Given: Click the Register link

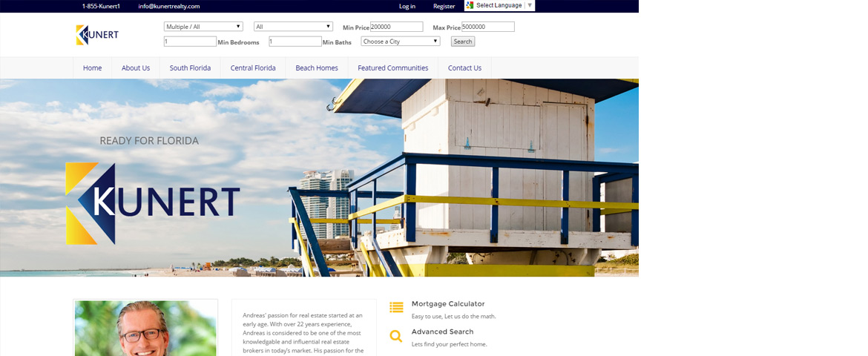Looking at the screenshot, I should 444,6.
